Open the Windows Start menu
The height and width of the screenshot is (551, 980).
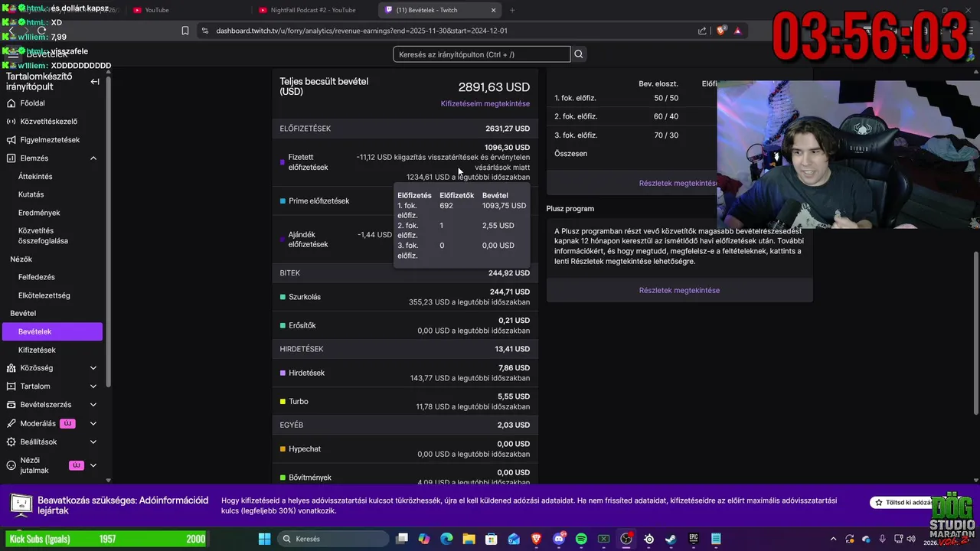tap(264, 539)
